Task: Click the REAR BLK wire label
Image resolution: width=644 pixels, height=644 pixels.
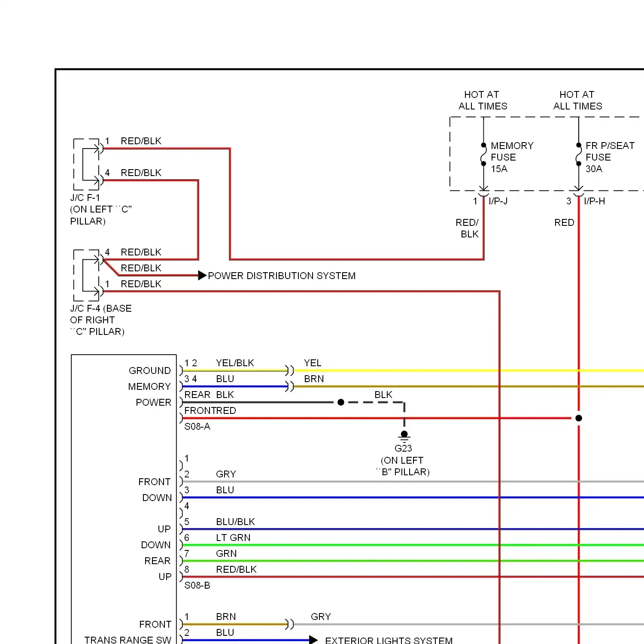Action: click(x=209, y=395)
